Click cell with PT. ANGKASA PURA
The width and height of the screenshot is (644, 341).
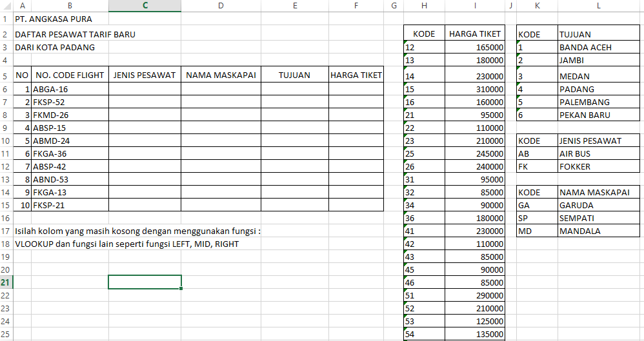click(54, 19)
